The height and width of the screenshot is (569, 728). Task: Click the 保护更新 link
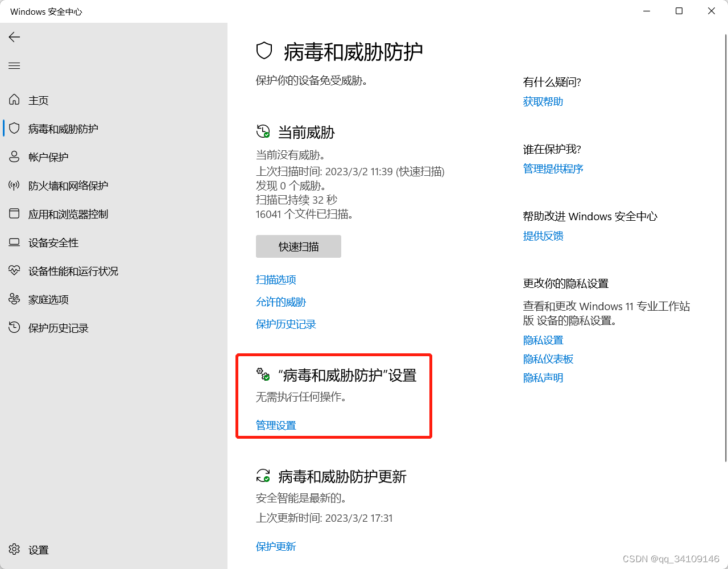276,546
